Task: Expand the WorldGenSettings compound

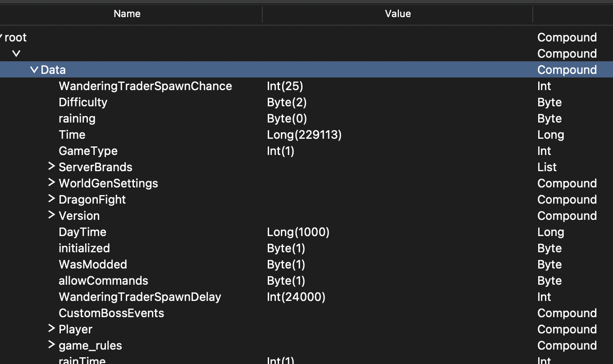Action: click(51, 182)
